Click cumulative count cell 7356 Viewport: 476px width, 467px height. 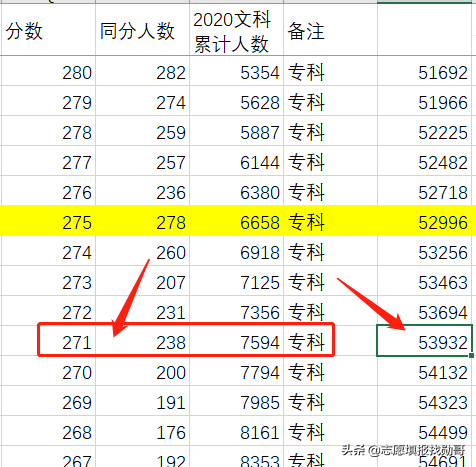[x=236, y=311]
